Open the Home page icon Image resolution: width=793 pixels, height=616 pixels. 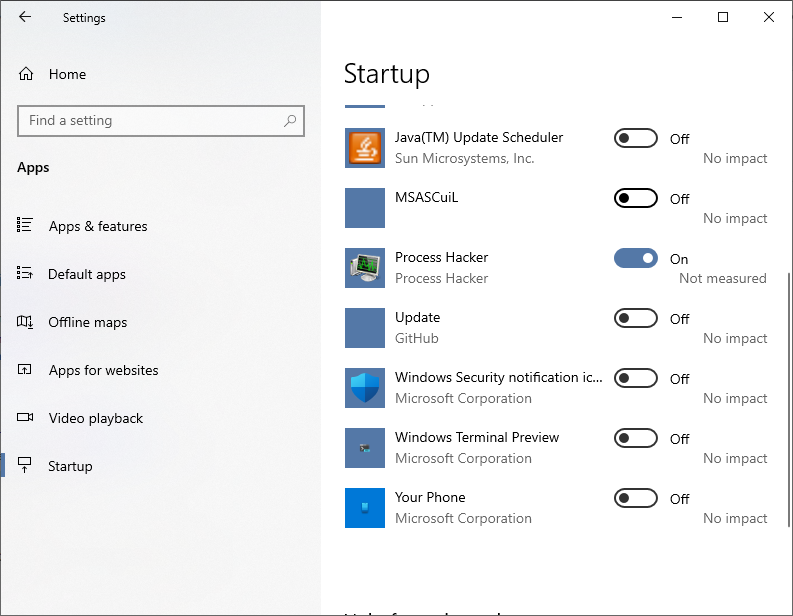[x=26, y=74]
